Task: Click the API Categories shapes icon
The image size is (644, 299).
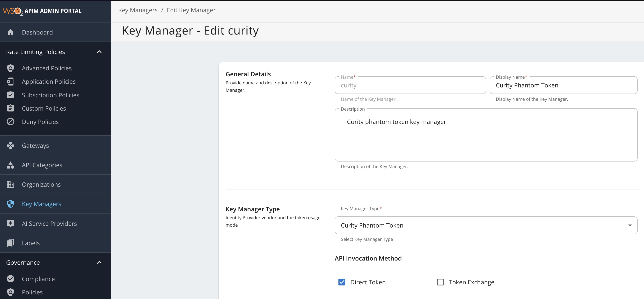Action: 11,165
